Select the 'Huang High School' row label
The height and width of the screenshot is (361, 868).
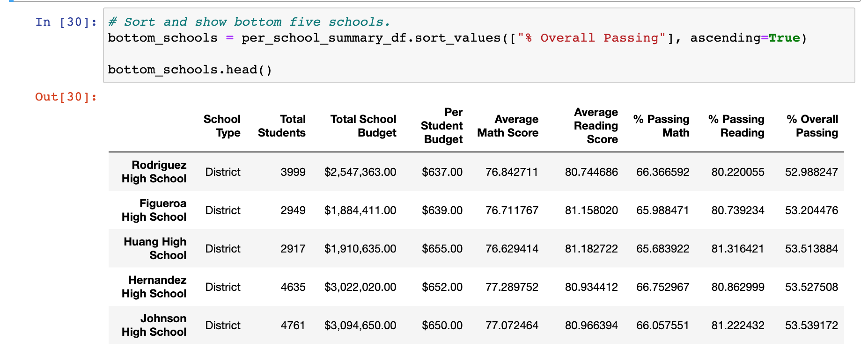[155, 248]
